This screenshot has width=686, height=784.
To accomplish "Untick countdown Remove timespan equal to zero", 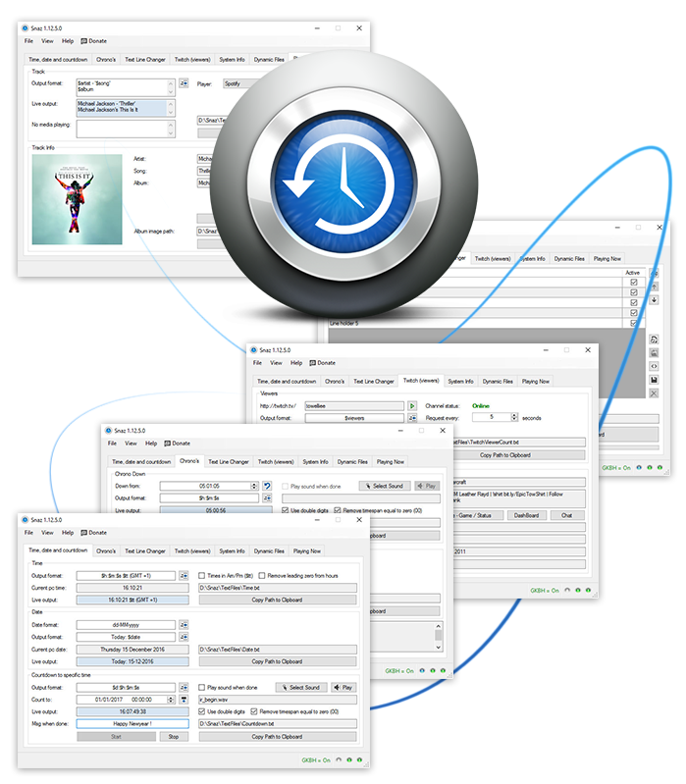I will pos(254,711).
